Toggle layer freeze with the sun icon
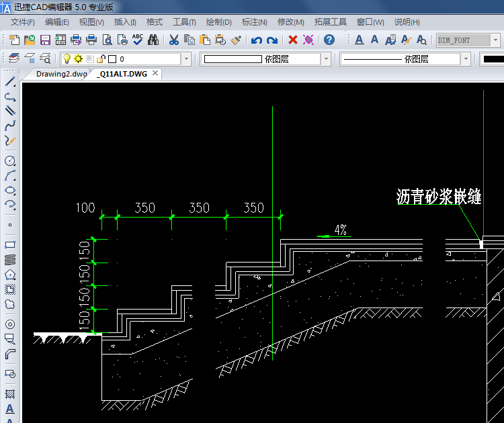Image resolution: width=504 pixels, height=423 pixels. point(78,59)
